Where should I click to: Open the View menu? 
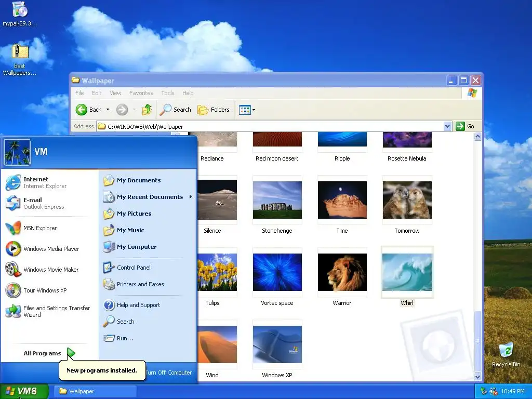tap(115, 93)
